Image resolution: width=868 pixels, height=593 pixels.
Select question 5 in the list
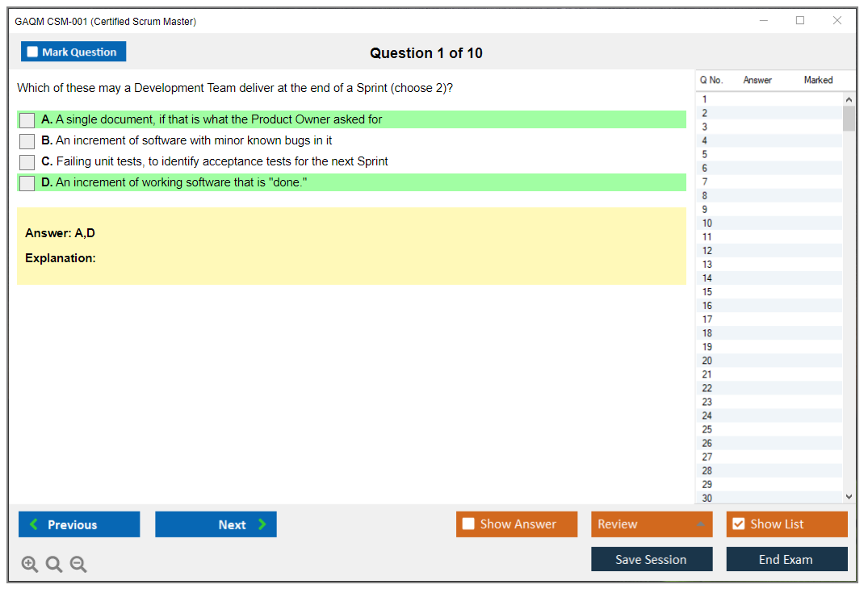click(705, 154)
